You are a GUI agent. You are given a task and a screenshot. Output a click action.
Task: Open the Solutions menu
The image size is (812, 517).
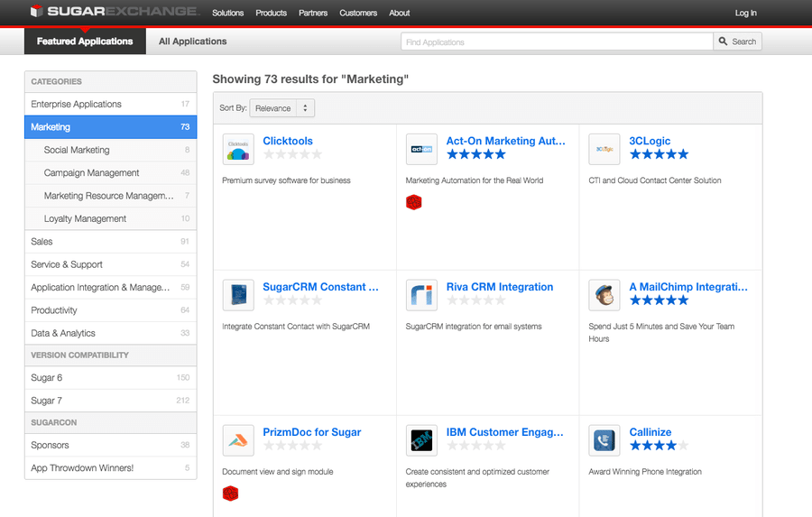(x=228, y=13)
